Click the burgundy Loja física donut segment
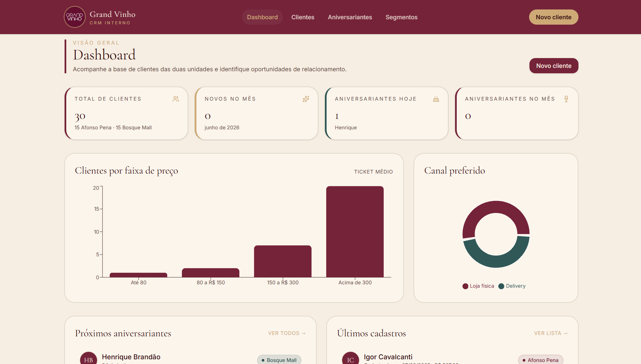This screenshot has height=364, width=641. 496,207
